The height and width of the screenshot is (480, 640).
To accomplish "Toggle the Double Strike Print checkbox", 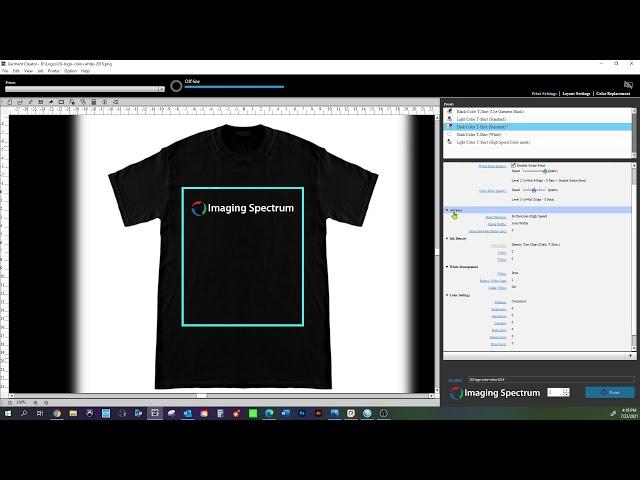I will pos(513,165).
